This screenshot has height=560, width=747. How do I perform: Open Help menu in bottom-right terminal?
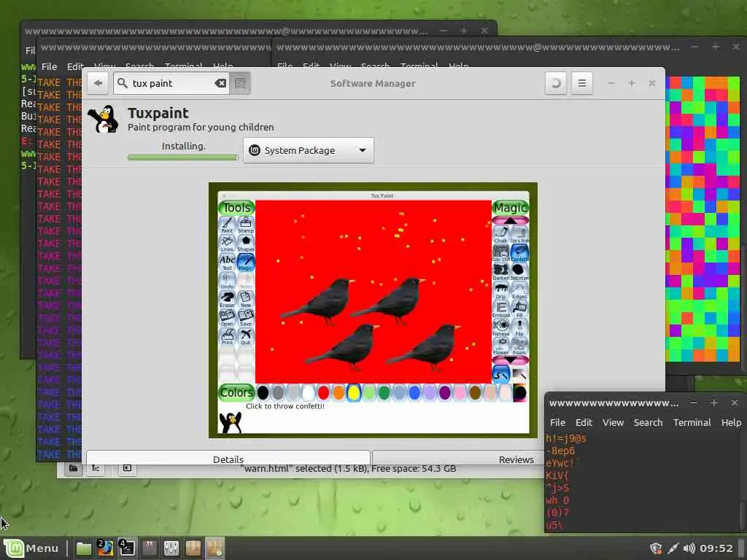coord(731,422)
